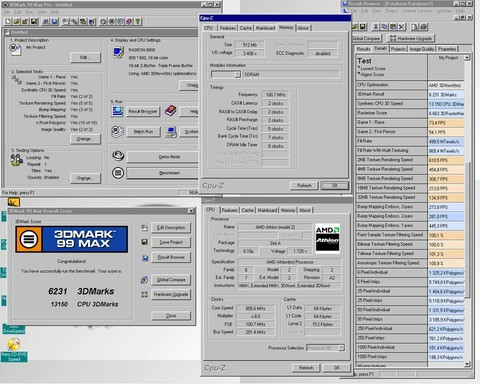480x384 pixels.
Task: Click icon beside Hardware Upgrade in score dialog
Action: 144,294
